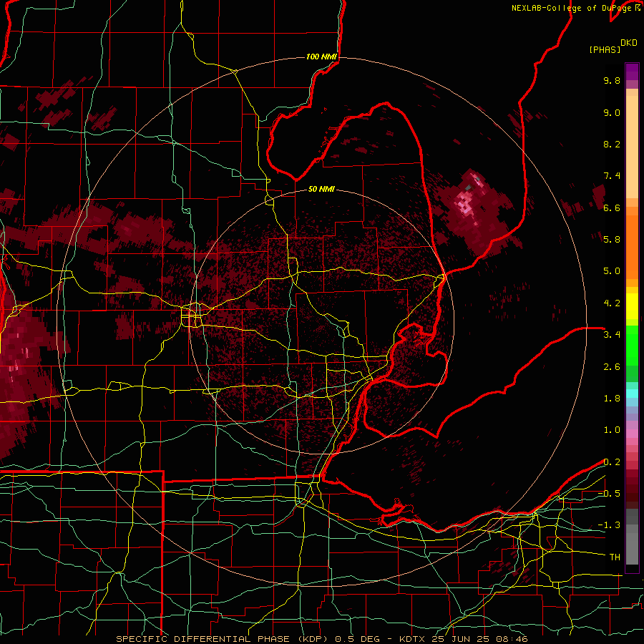Click the 9.8 value on the color scale
Image resolution: width=644 pixels, height=644 pixels.
coord(612,80)
